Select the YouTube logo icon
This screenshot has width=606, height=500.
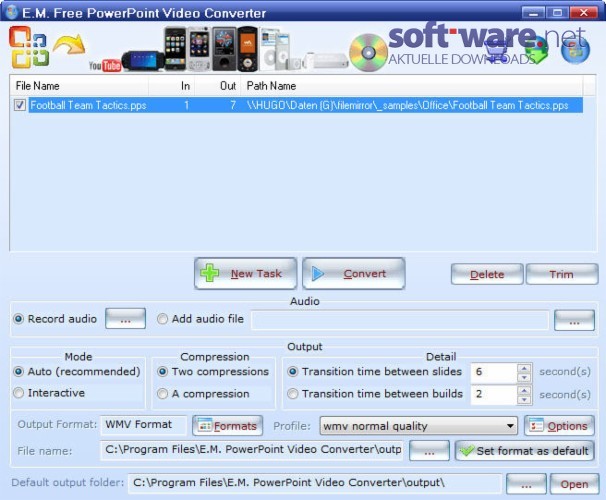tap(105, 65)
